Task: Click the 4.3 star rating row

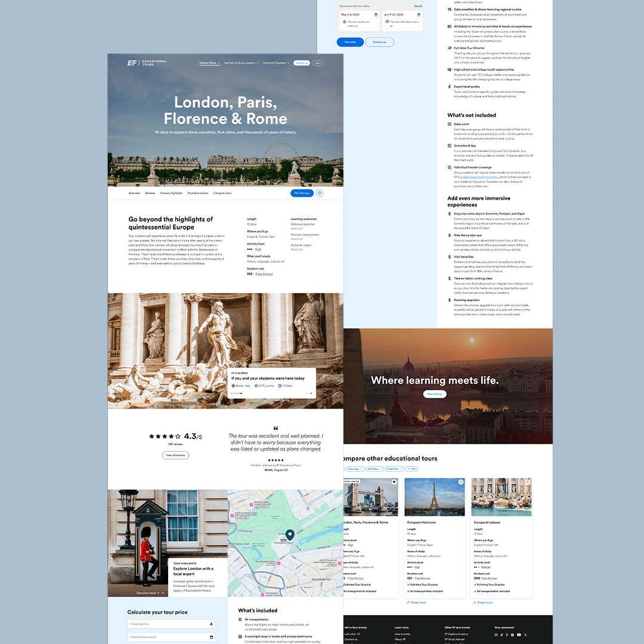Action: click(175, 436)
